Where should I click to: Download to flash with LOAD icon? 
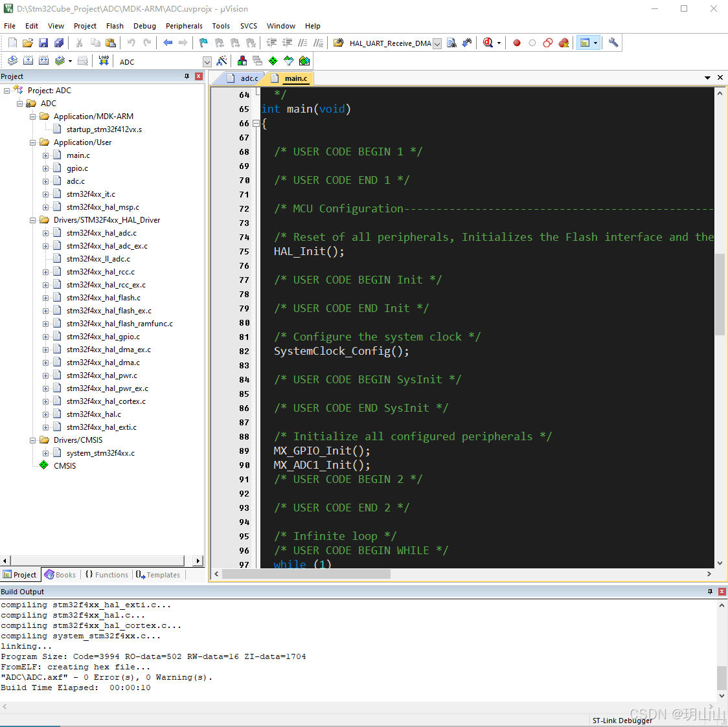coord(104,61)
